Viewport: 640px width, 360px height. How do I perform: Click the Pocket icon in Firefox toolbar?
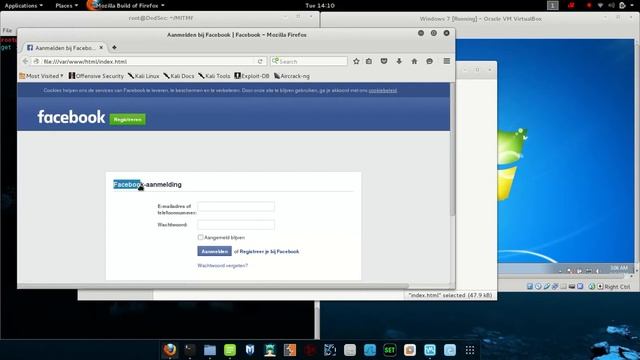coord(384,61)
